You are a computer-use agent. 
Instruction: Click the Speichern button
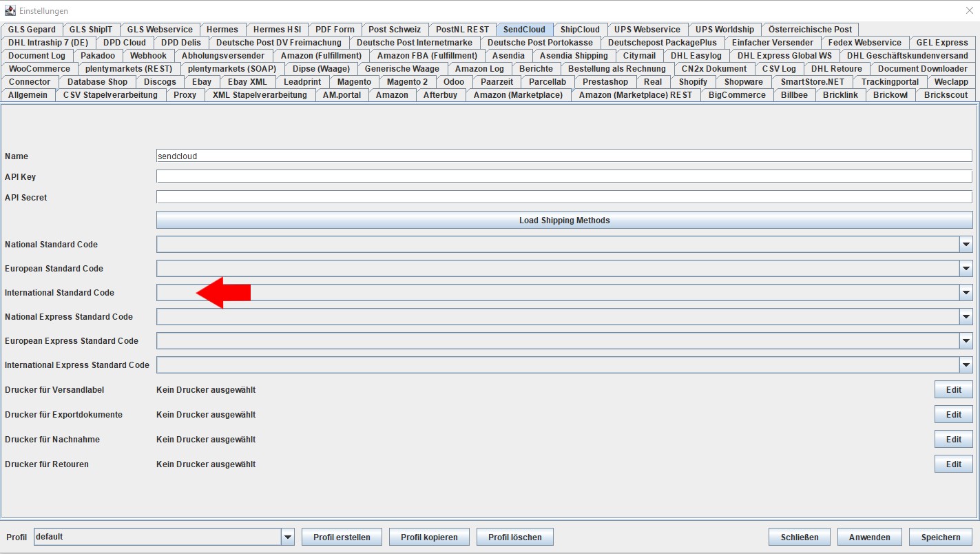point(940,537)
